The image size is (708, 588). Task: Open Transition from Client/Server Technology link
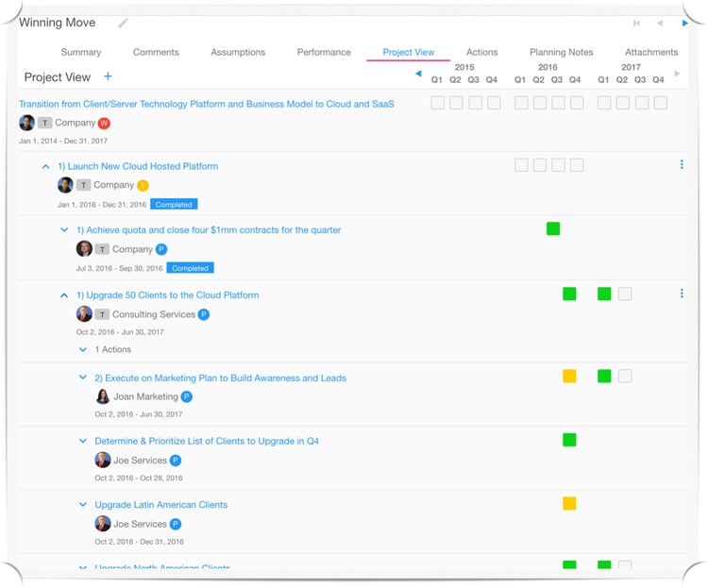(x=207, y=104)
